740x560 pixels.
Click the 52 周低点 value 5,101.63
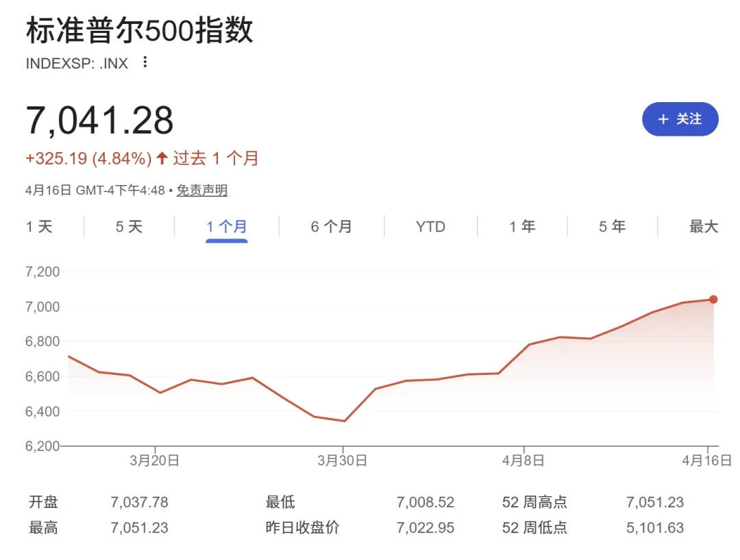click(655, 527)
